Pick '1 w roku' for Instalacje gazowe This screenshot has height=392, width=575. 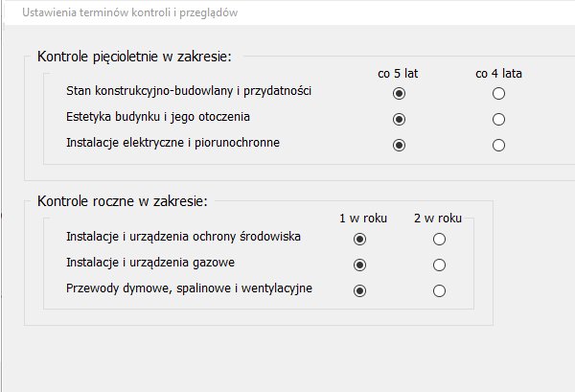[x=360, y=265]
